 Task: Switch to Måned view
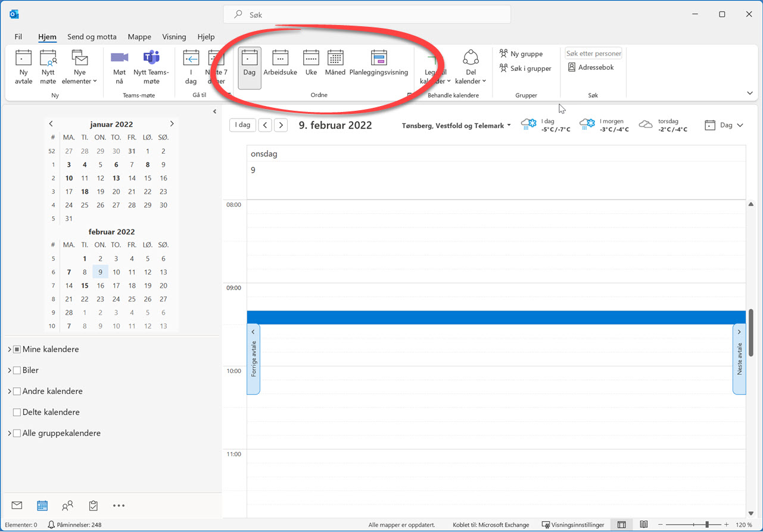335,63
